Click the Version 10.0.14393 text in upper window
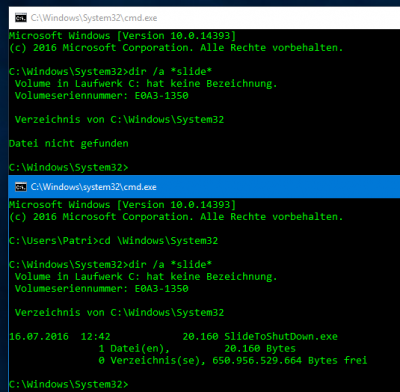 [x=176, y=36]
